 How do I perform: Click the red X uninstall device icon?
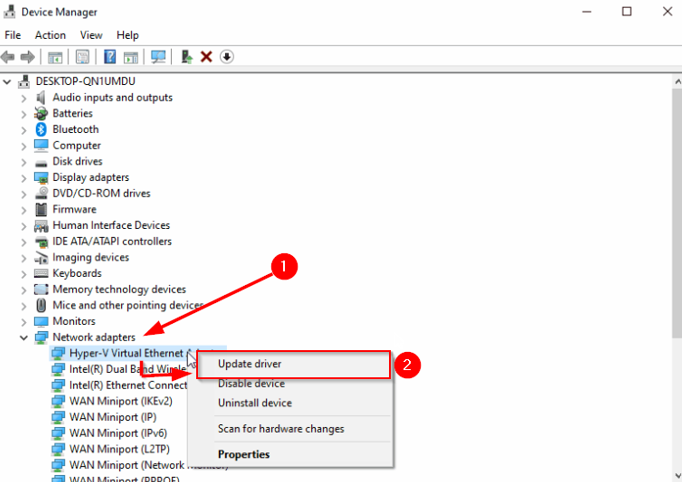click(206, 57)
